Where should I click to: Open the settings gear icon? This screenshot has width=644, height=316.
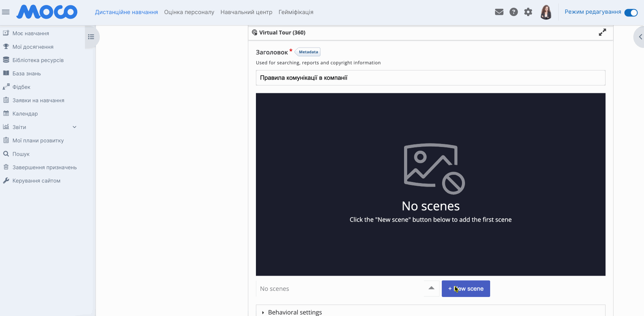pos(528,12)
